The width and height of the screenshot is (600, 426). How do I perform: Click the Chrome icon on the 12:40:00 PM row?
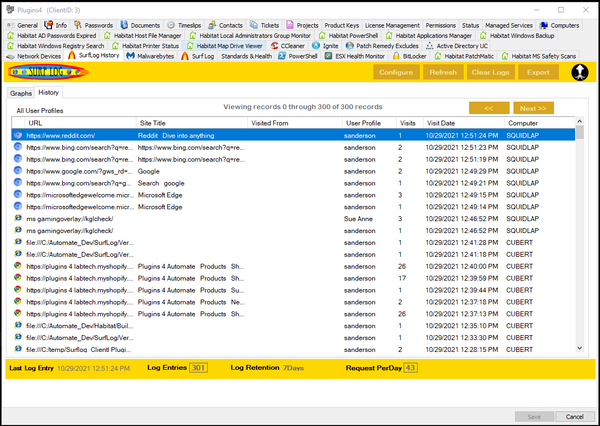pos(18,266)
